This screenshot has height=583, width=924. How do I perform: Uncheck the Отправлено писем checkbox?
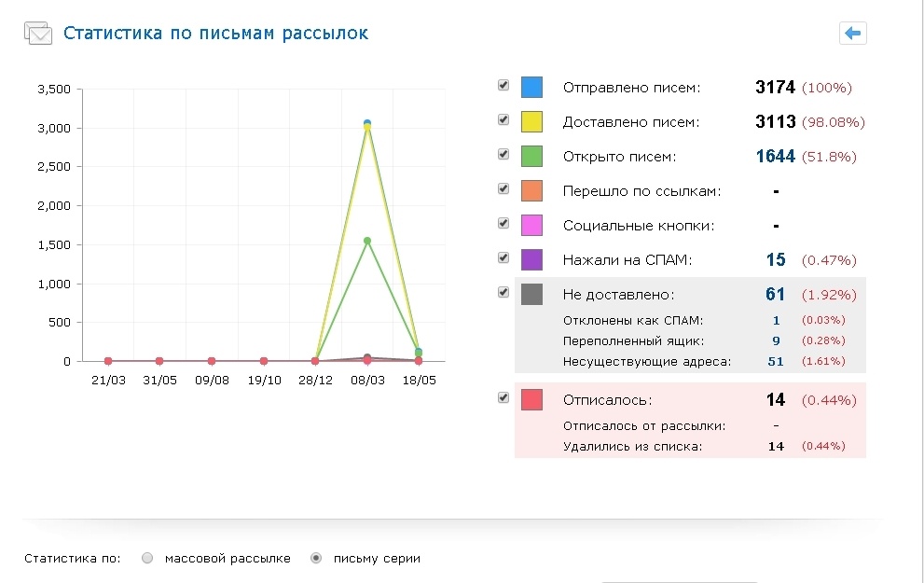tap(503, 85)
